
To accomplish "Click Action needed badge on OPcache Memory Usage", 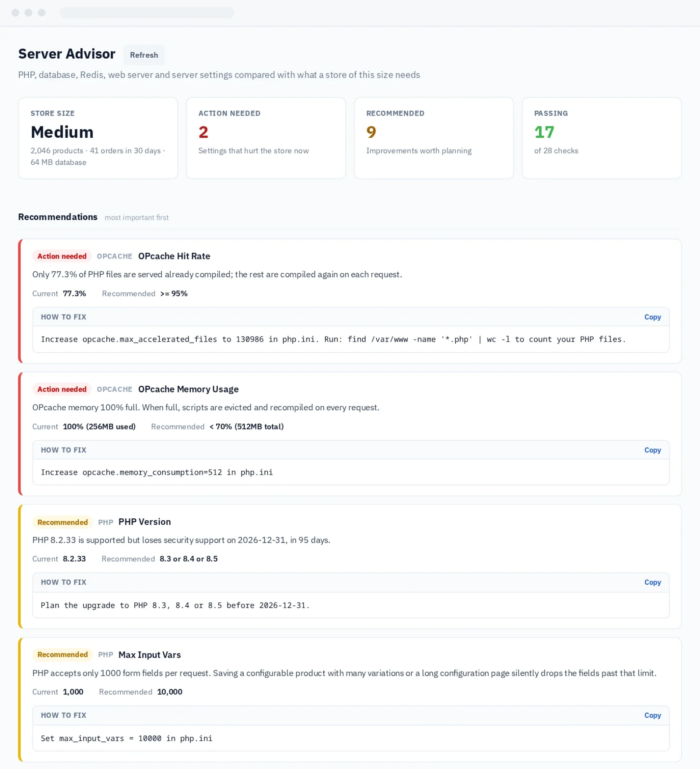I will 62,389.
